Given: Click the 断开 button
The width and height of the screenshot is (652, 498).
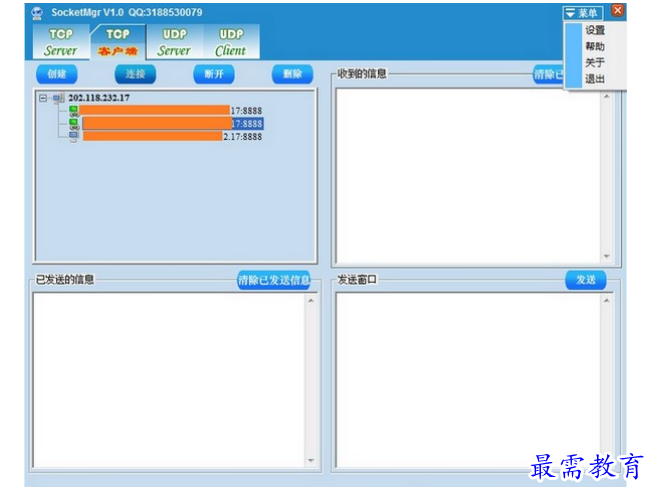Looking at the screenshot, I should point(214,74).
